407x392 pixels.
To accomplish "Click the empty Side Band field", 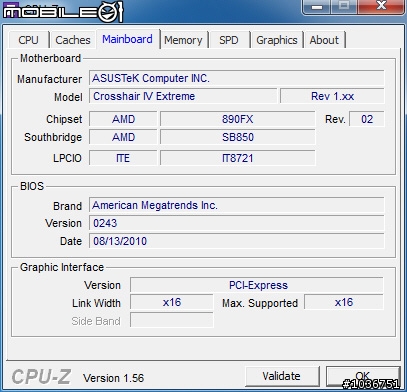I will click(172, 320).
